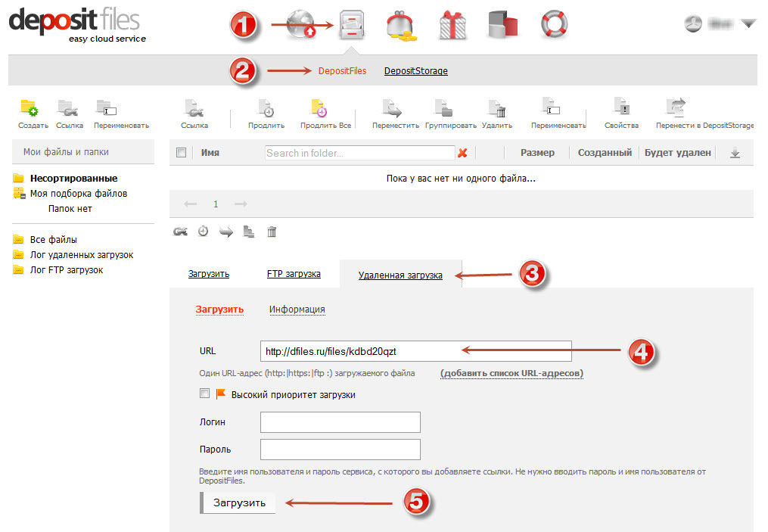Image resolution: width=768 pixels, height=532 pixels.
Task: Enable Высокий приоритет загрузки checkbox
Action: pyautogui.click(x=204, y=394)
